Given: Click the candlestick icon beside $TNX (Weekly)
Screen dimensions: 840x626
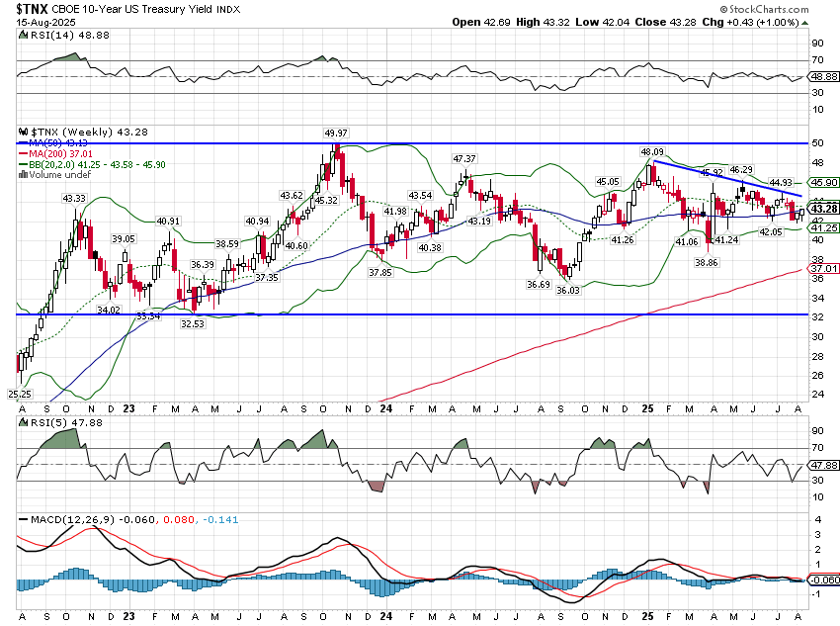Looking at the screenshot, I should [21, 131].
